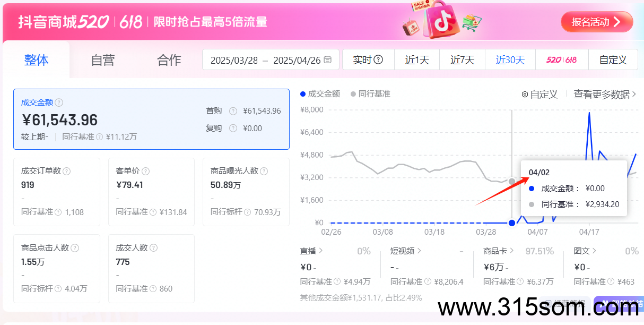Open the date range picker 2025/03/28–2025/04/26
This screenshot has width=644, height=325.
[271, 59]
